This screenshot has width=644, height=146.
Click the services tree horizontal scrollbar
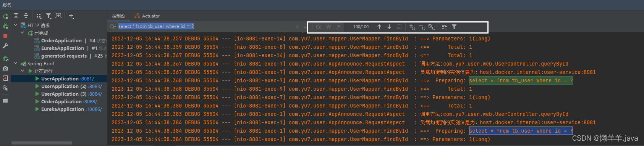[x=42, y=143]
